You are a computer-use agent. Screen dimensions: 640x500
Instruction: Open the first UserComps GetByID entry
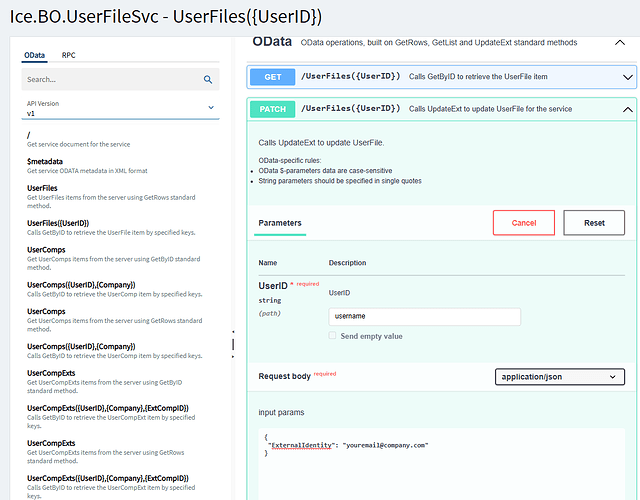click(113, 258)
